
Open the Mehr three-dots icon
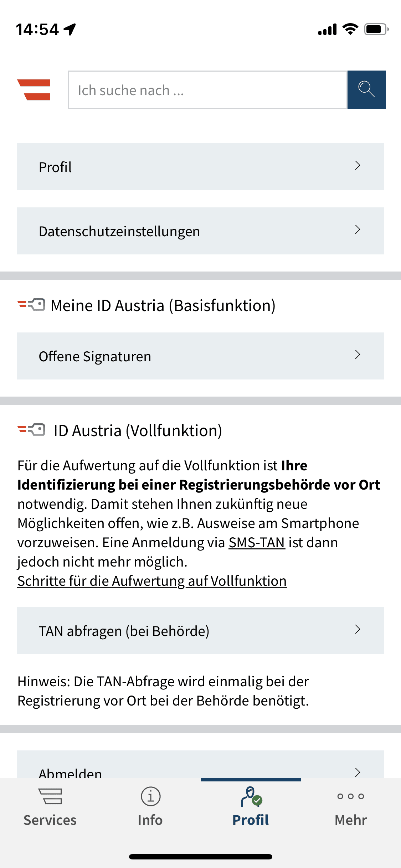click(351, 796)
